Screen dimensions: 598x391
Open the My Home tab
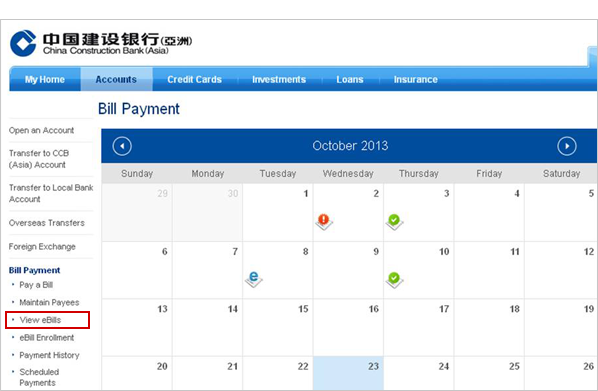pos(45,79)
